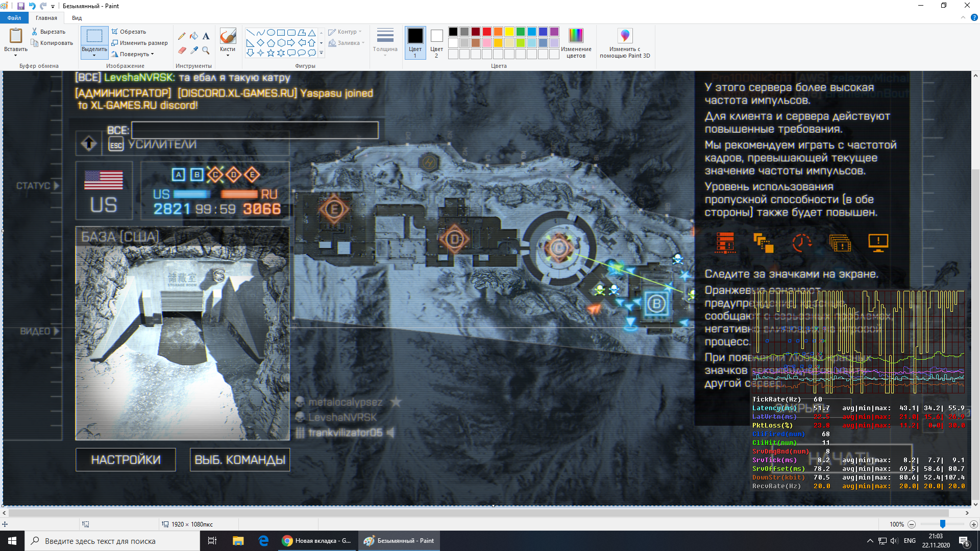This screenshot has height=551, width=980.
Task: Expand the Вставить paste dropdown arrow
Action: pos(16,55)
